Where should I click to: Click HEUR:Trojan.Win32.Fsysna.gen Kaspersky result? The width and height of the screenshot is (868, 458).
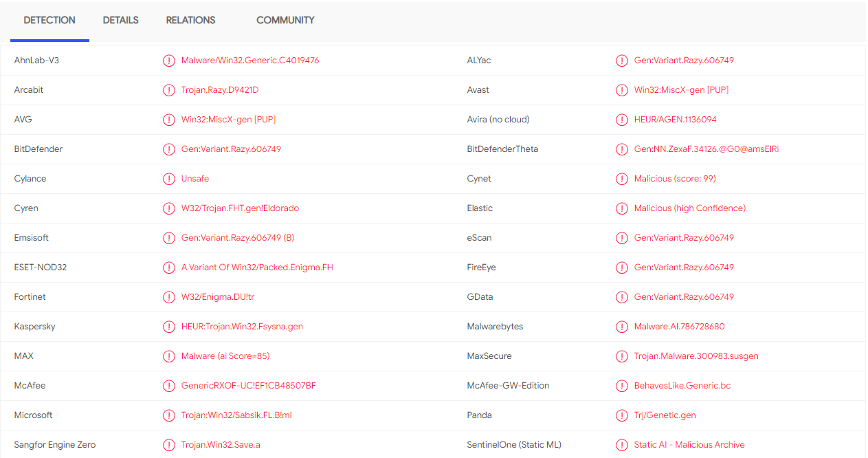[x=242, y=327]
